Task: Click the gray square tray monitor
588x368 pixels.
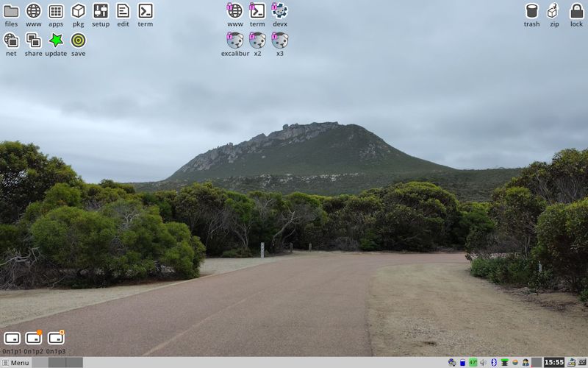Action: point(537,362)
